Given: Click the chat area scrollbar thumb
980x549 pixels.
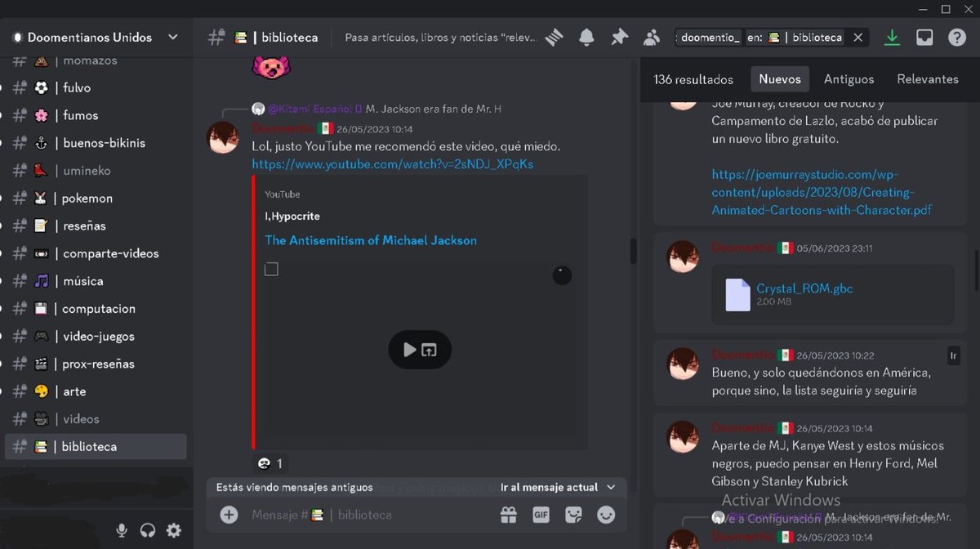Looking at the screenshot, I should pyautogui.click(x=633, y=251).
